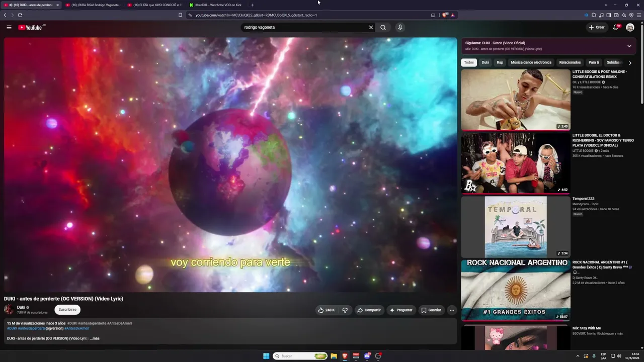Expand the Siguiente playlist panel
Viewport: 644px width, 362px height.
[629, 46]
